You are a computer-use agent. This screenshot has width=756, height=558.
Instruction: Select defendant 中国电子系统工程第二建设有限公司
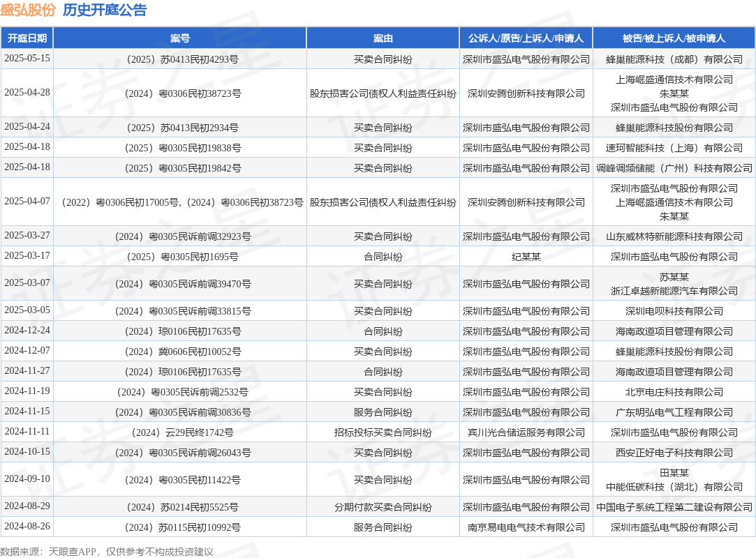tap(674, 507)
